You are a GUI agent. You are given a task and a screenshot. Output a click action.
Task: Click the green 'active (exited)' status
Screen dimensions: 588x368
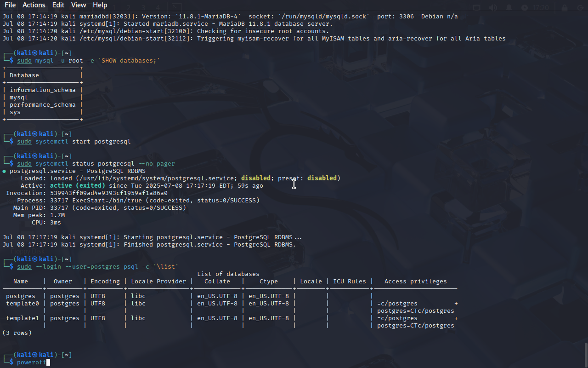(78, 186)
